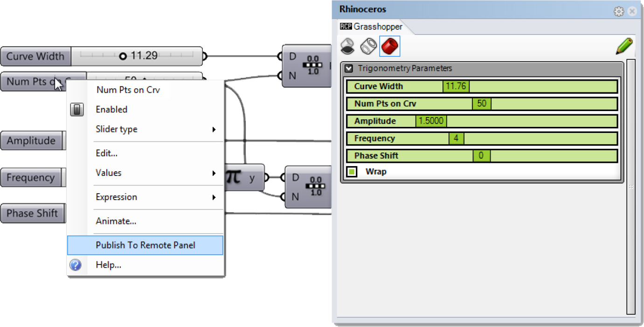Click the Enabled toggle icon in menu
Viewport: 644px width, 327px height.
(77, 110)
